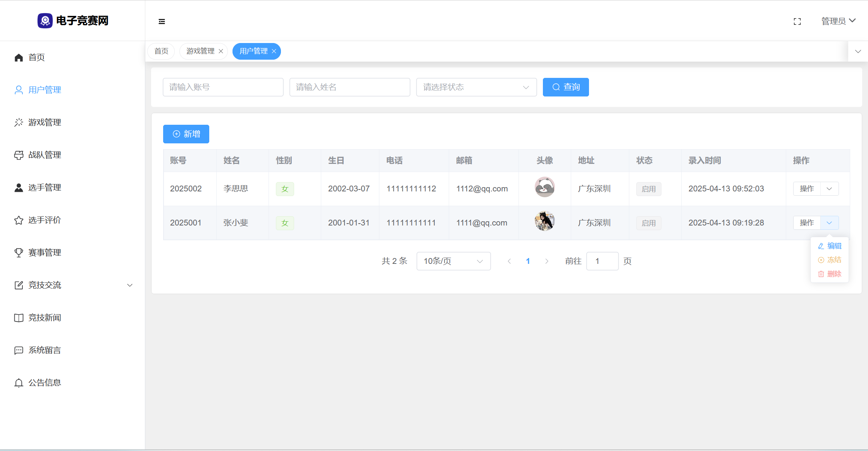This screenshot has height=451, width=868.
Task: Close the 用户管理 tab
Action: [274, 51]
